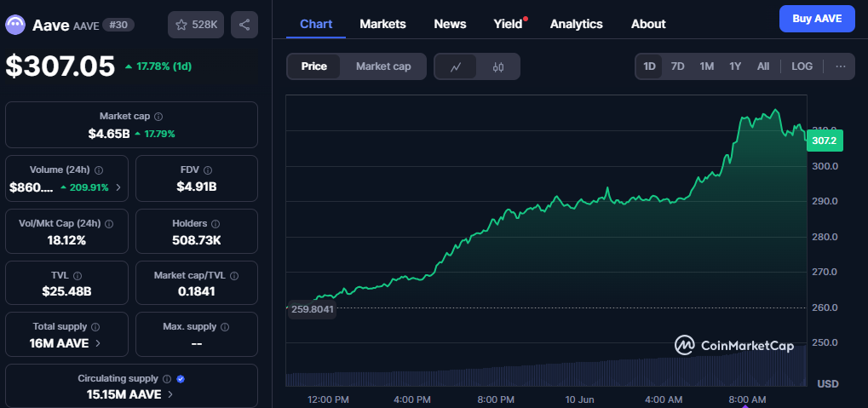Open Market cap/TVL info icon
The width and height of the screenshot is (868, 408).
tap(235, 275)
